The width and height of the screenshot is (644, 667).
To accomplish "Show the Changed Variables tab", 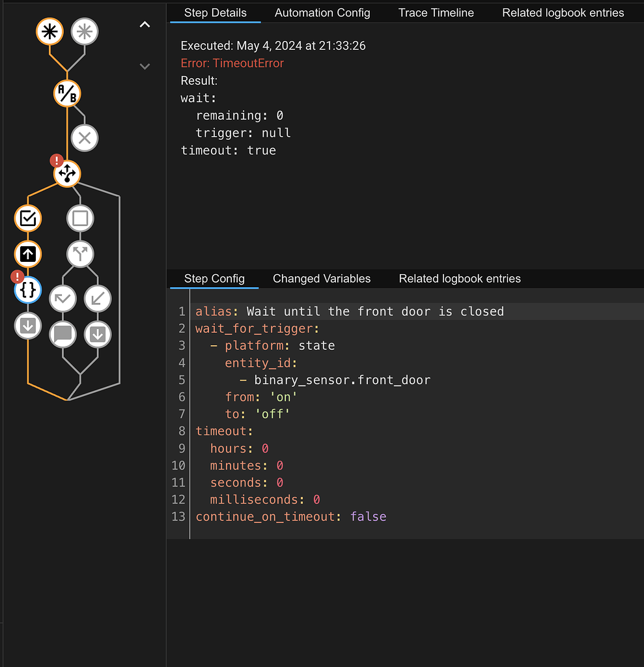I will tap(322, 279).
